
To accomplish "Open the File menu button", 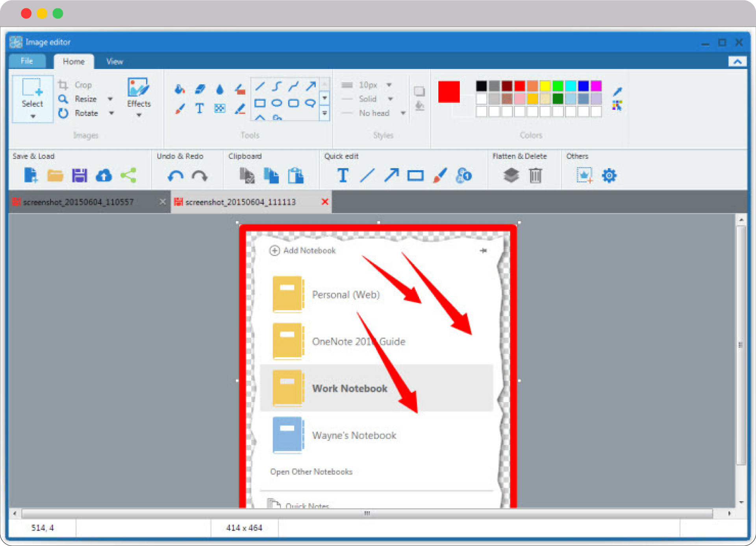I will click(x=27, y=61).
